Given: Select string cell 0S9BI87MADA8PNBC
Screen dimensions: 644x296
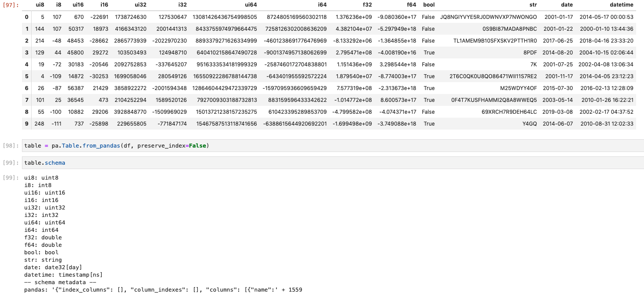Looking at the screenshot, I should (x=510, y=29).
